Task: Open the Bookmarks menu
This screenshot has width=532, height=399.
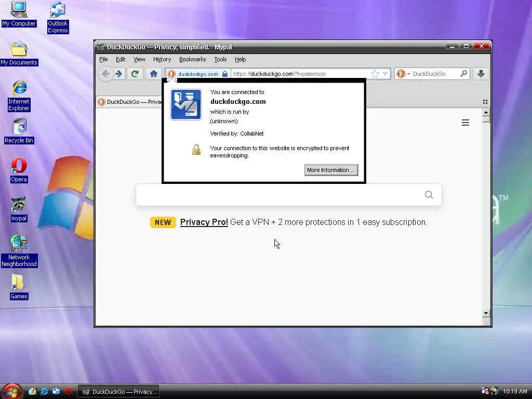Action: 192,59
